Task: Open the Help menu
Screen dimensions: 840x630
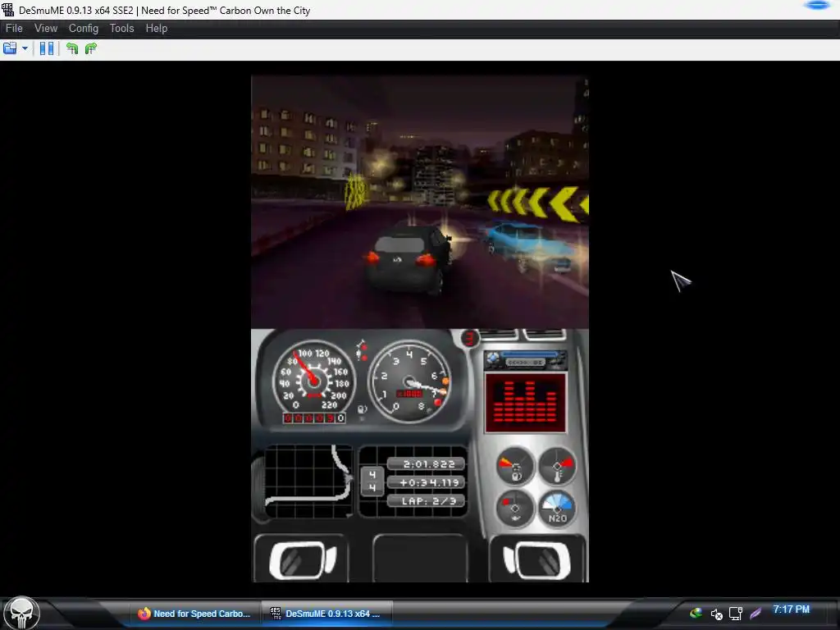Action: pos(157,29)
